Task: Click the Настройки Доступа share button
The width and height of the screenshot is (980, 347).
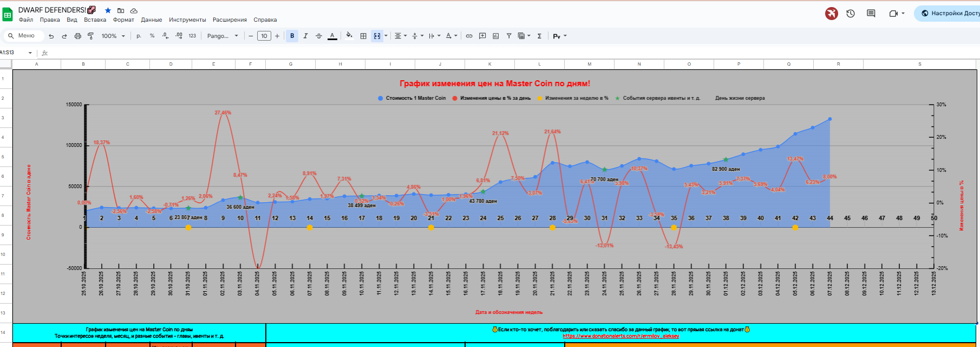Action: 950,14
